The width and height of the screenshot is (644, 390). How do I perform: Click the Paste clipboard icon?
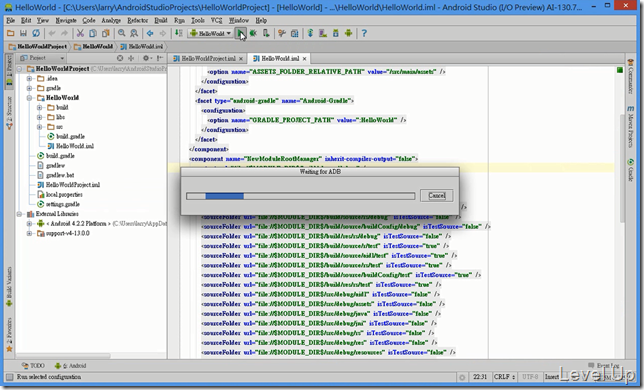pyautogui.click(x=106, y=33)
